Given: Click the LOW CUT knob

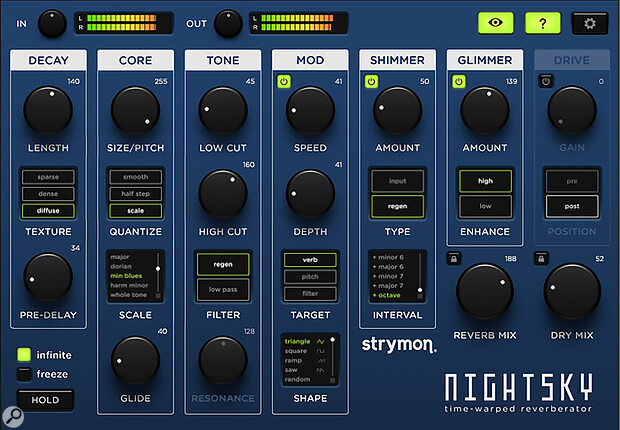Looking at the screenshot, I should click(223, 111).
